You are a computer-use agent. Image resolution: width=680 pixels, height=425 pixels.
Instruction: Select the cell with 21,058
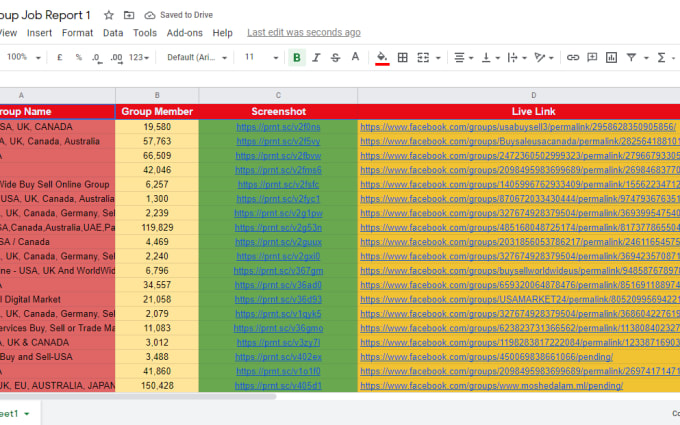point(157,299)
